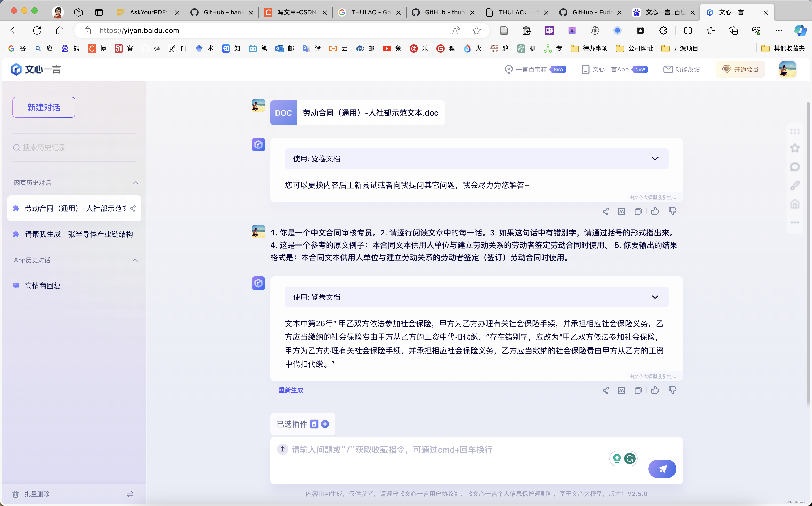Switch to the GitHub - Fuda tab
This screenshot has width=812, height=506.
(x=590, y=12)
